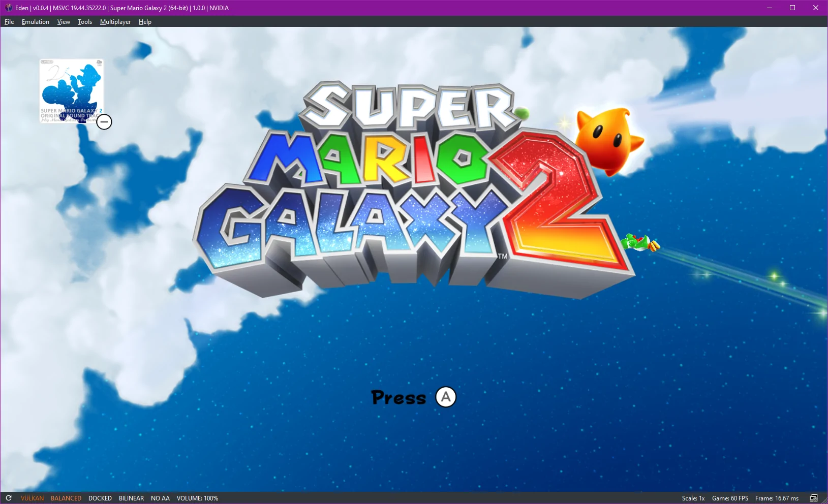Click the minus button on soundtrack icon
Screen dimensions: 828x504
coord(104,122)
